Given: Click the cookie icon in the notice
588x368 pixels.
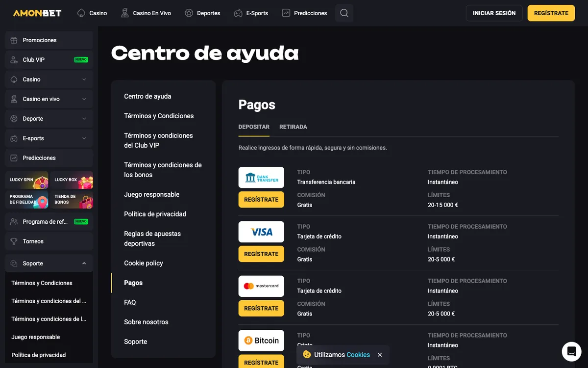Looking at the screenshot, I should (307, 354).
